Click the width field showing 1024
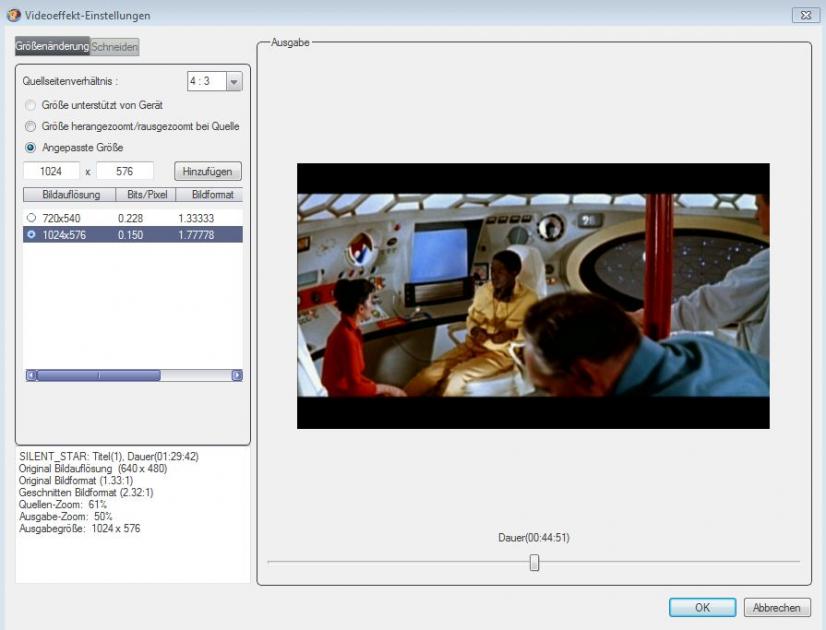The width and height of the screenshot is (826, 630). [x=51, y=171]
